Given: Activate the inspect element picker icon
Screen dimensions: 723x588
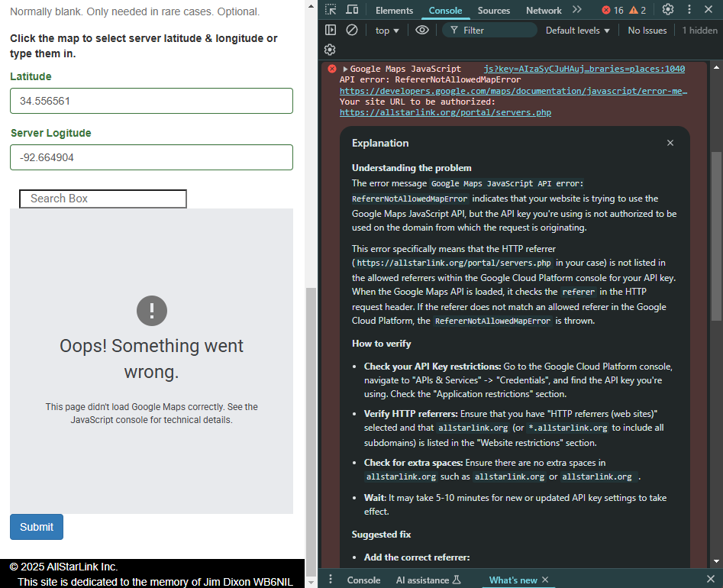Looking at the screenshot, I should click(331, 10).
